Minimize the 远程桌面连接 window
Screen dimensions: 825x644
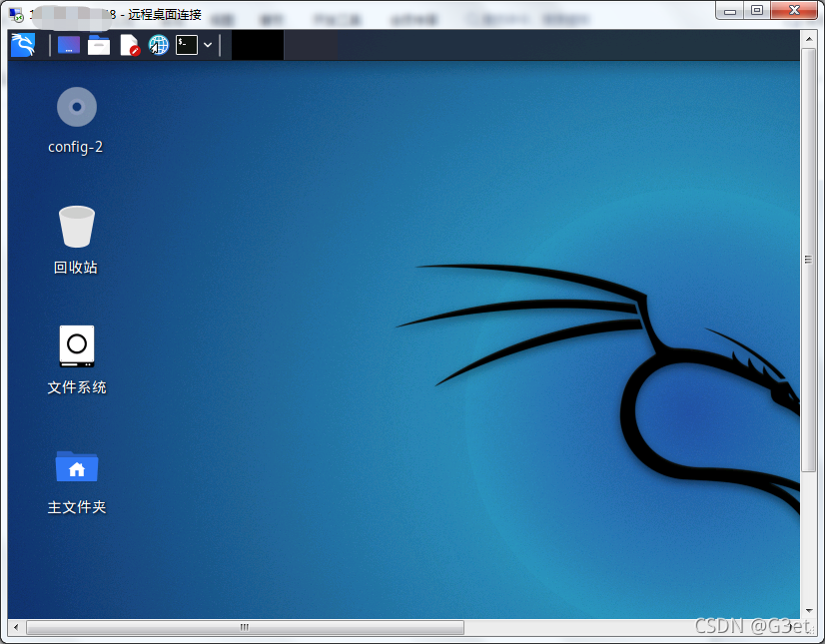tap(730, 11)
